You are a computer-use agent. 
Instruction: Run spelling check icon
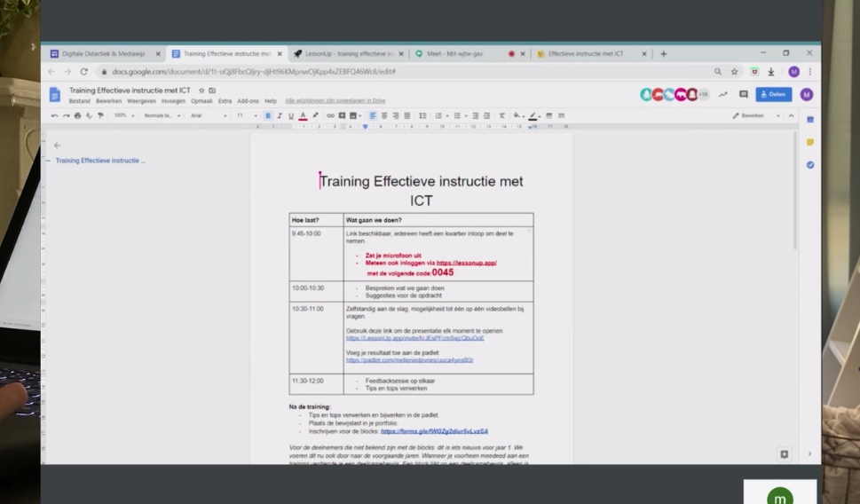click(89, 115)
